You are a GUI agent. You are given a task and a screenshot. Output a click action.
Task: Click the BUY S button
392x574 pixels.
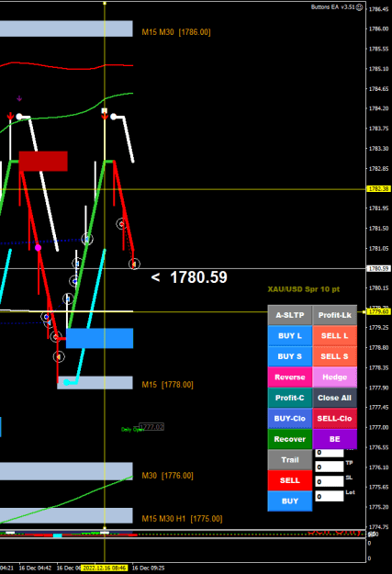[x=290, y=356]
